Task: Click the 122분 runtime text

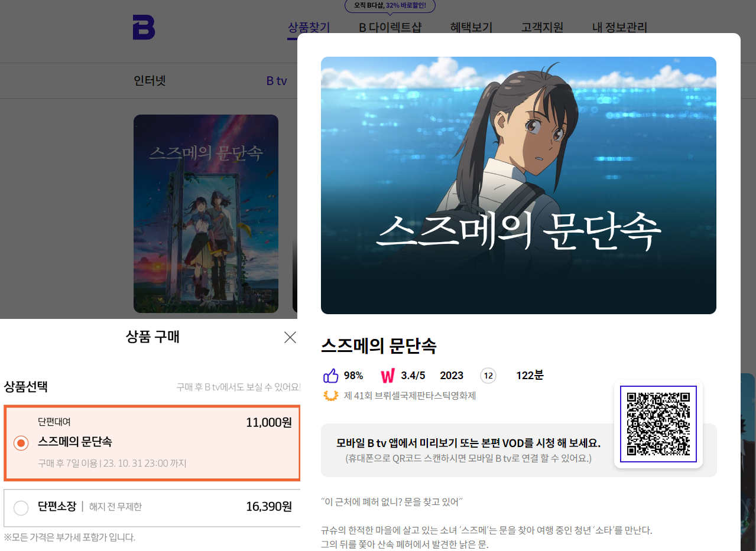Action: [x=530, y=376]
